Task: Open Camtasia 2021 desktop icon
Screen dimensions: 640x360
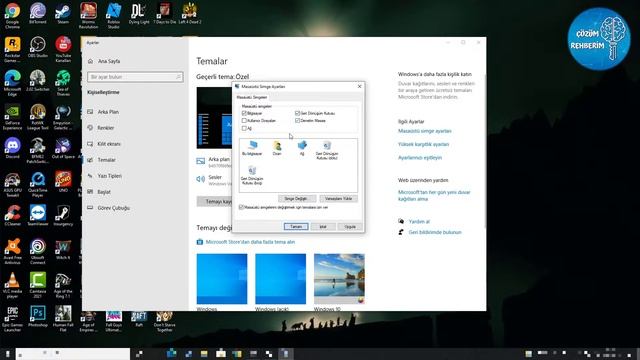Action: 38,285
